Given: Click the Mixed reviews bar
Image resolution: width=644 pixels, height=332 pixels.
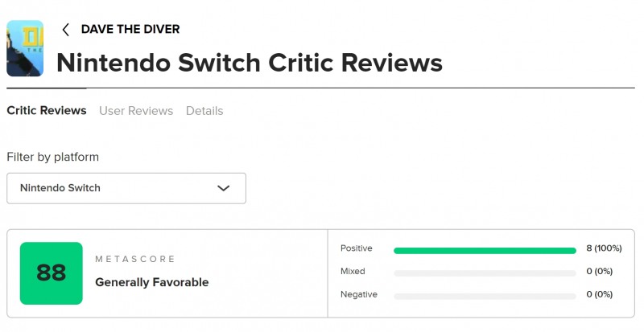Looking at the screenshot, I should (485, 273).
